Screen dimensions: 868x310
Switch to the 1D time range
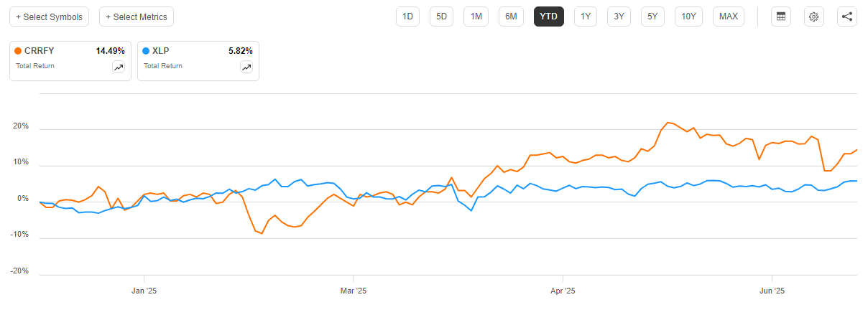coord(407,17)
